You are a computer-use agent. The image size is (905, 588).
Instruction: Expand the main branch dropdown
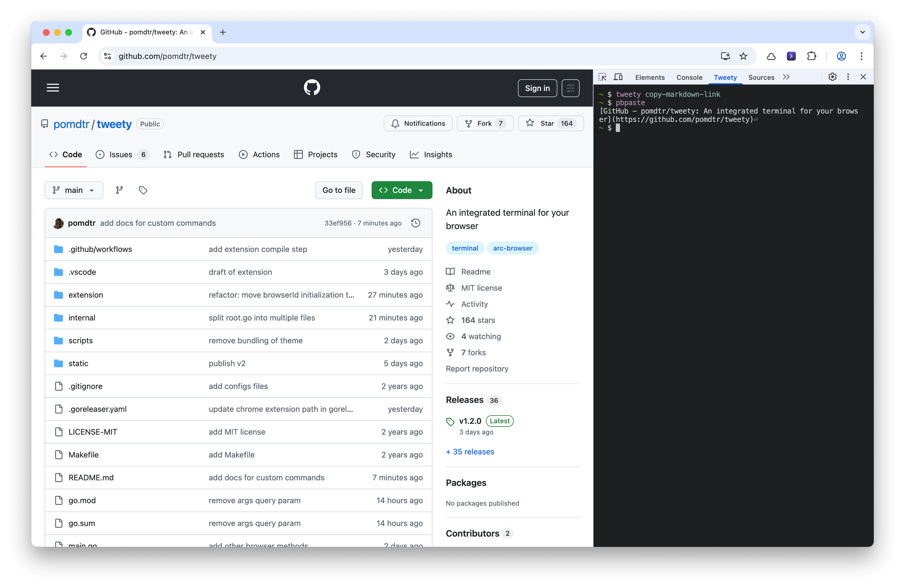(x=74, y=190)
